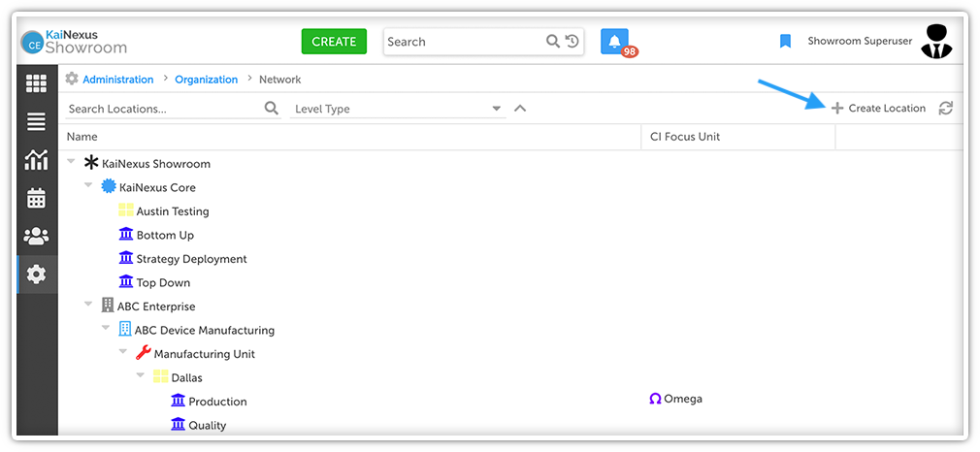Open the apps grid icon in sidebar

tap(36, 83)
